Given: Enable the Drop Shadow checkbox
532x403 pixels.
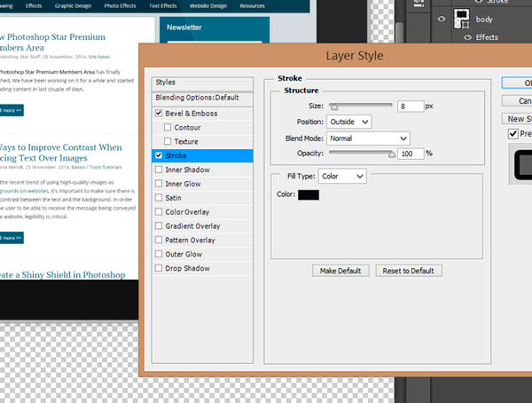Looking at the screenshot, I should click(159, 268).
